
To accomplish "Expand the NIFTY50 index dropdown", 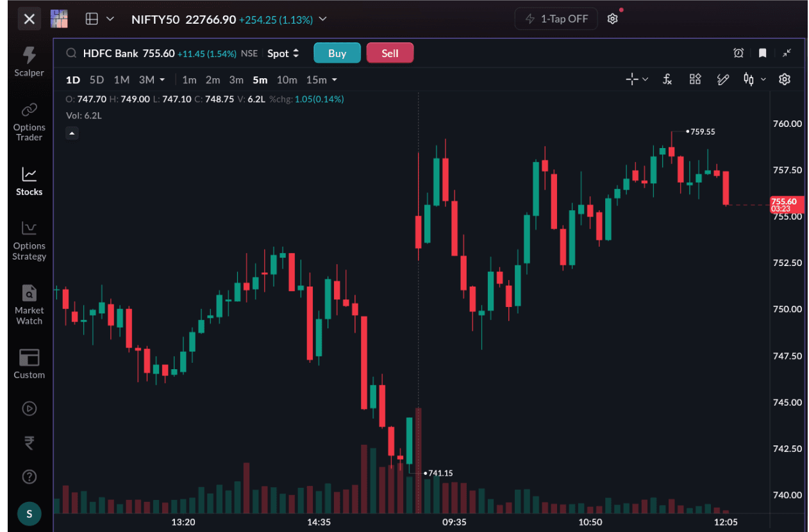I will (322, 19).
